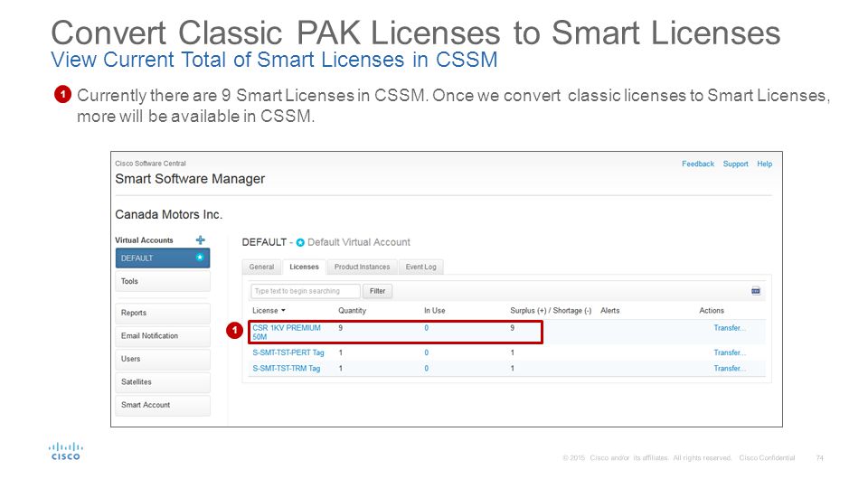Screen dimensions: 868x488
Task: Click the default account badge icon in heading
Action: (300, 242)
